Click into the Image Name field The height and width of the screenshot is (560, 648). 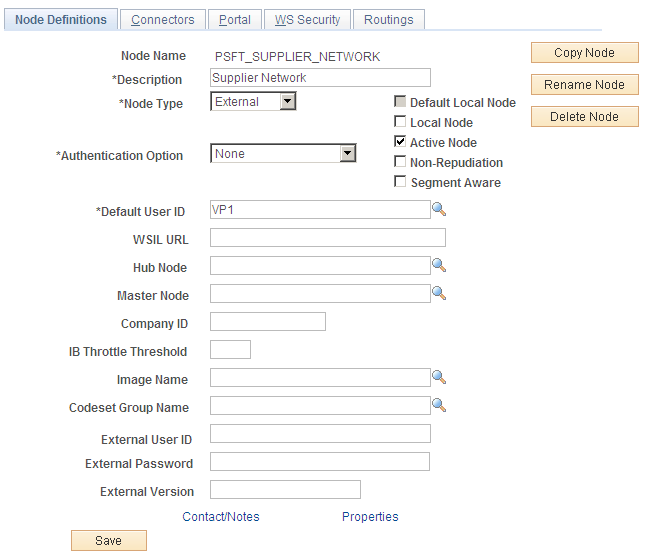(320, 377)
